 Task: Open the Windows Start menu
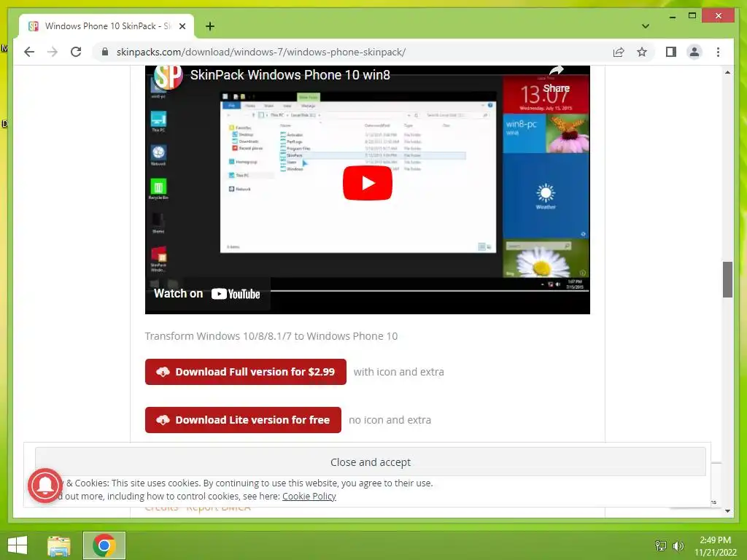click(18, 545)
